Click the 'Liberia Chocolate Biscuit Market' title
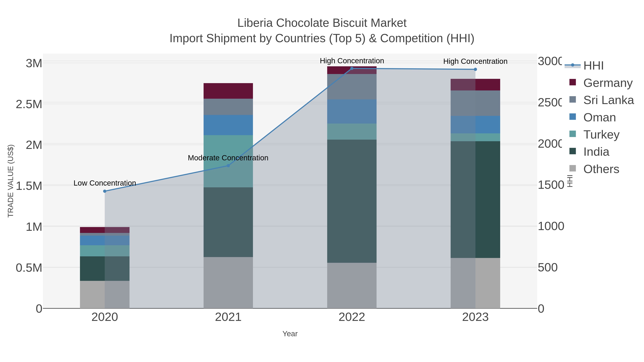Image resolution: width=644 pixels, height=362 pixels. coord(322,23)
